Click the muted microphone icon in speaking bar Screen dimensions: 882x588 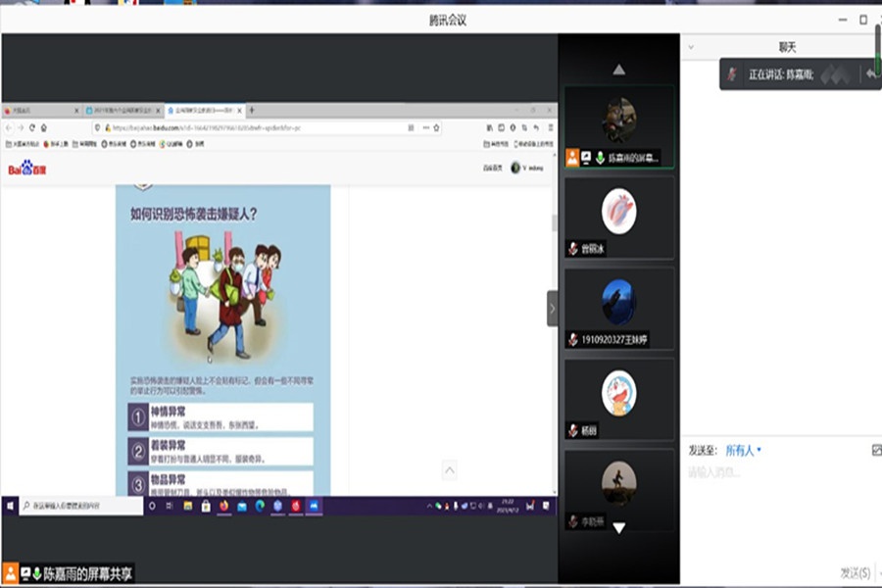pyautogui.click(x=732, y=74)
